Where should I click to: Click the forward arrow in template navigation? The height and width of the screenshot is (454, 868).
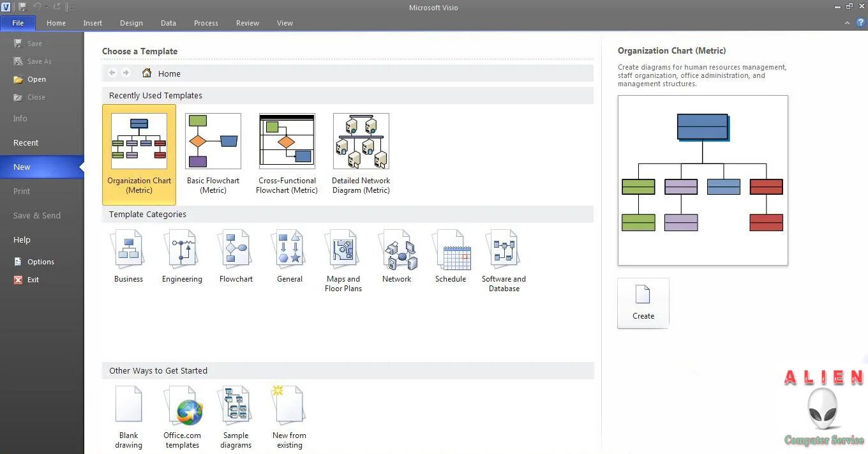click(126, 73)
